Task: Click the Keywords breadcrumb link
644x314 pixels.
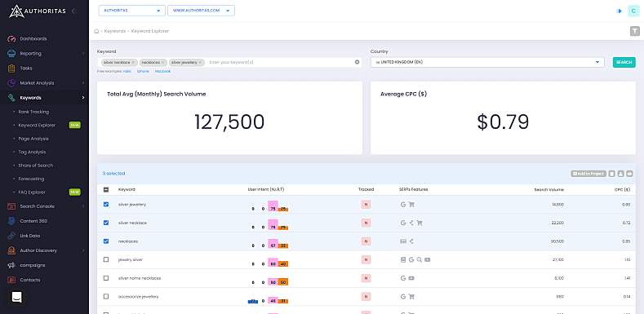Action: point(115,31)
